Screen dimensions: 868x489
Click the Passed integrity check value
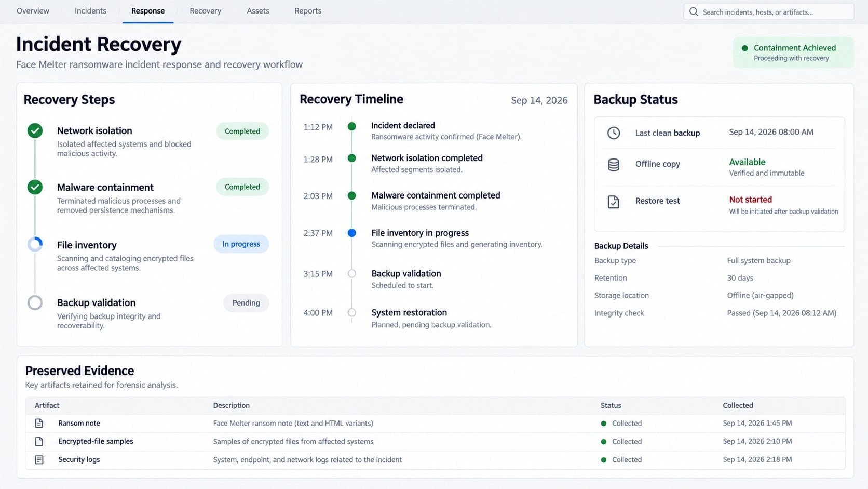coord(781,313)
